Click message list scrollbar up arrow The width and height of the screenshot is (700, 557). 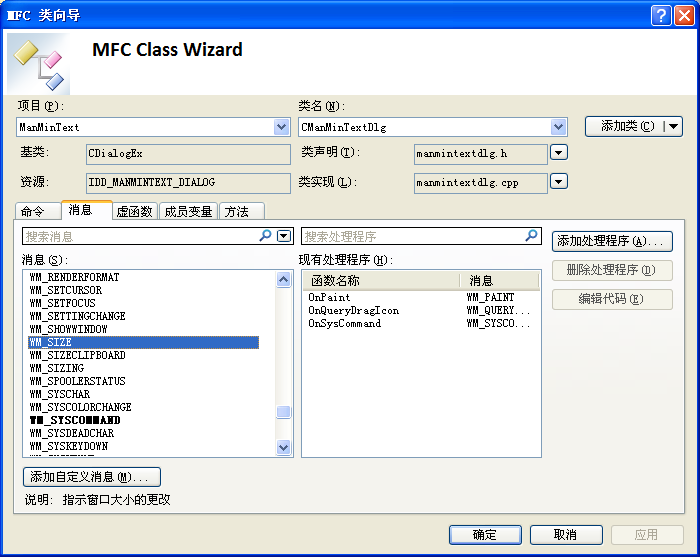pyautogui.click(x=283, y=279)
